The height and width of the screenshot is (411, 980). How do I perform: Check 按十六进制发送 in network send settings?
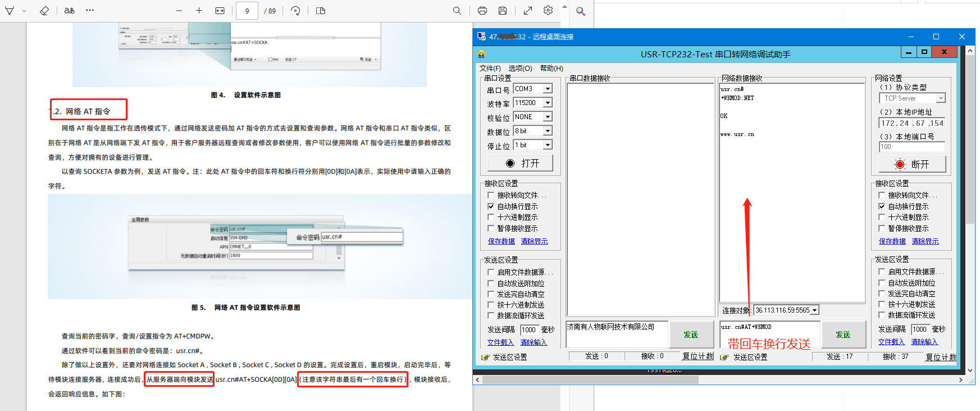pyautogui.click(x=882, y=304)
